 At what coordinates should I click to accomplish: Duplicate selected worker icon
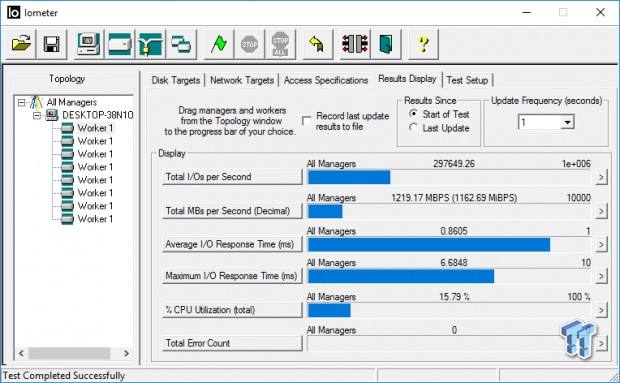point(181,44)
